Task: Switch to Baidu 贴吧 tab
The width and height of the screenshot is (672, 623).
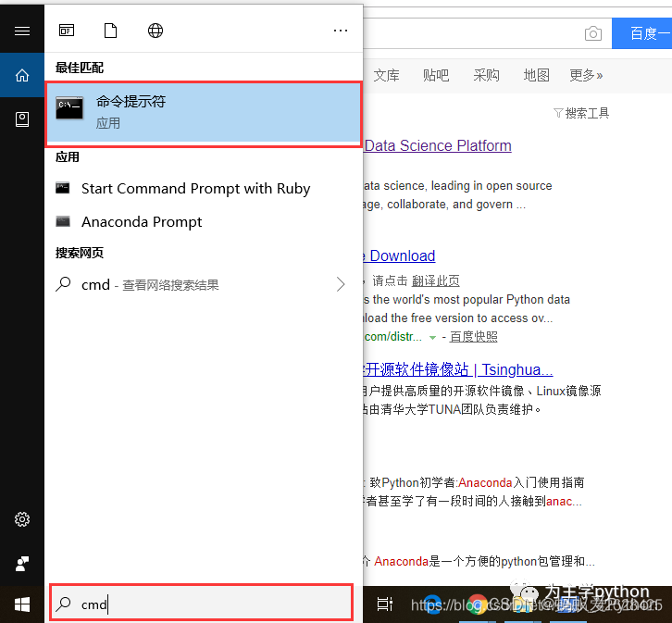Action: pyautogui.click(x=436, y=75)
